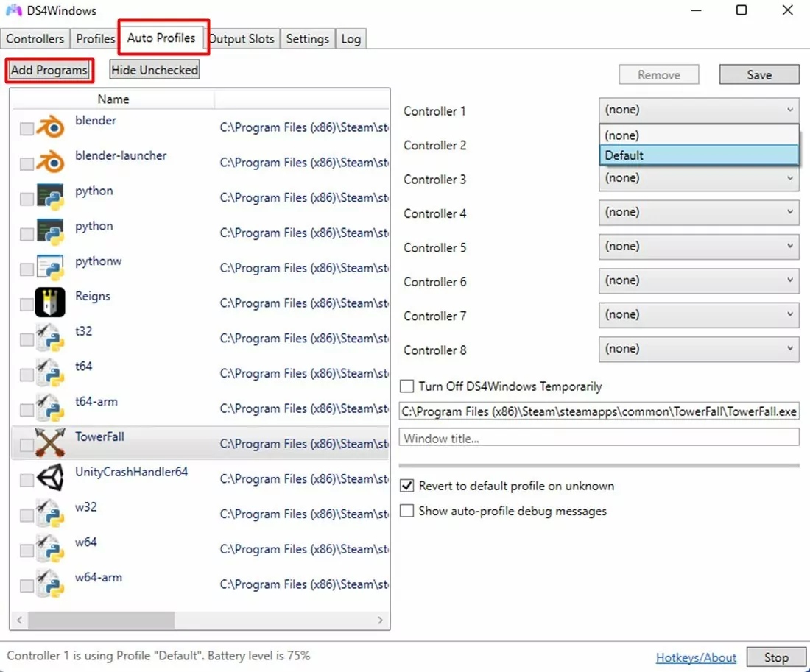This screenshot has width=810, height=672.
Task: Click the TowerFall crossed-arrows icon
Action: [x=49, y=443]
